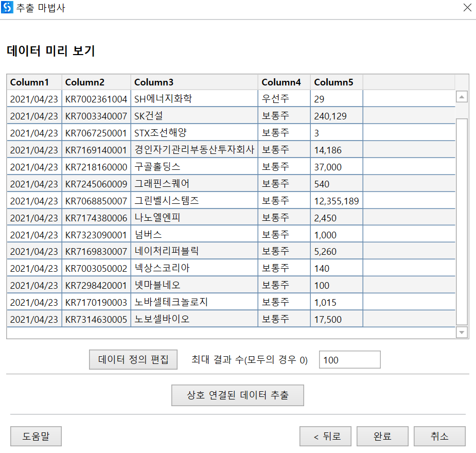Select cell KR7003050002
This screenshot has height=453, width=476.
point(96,268)
